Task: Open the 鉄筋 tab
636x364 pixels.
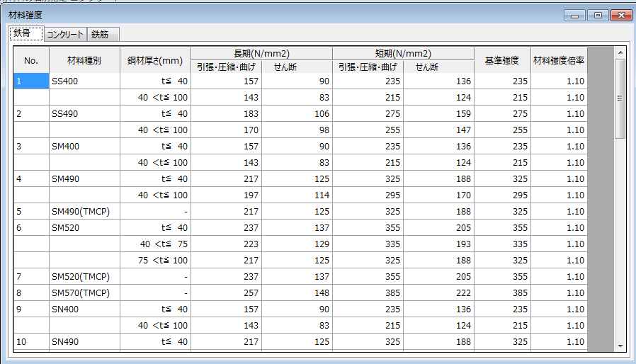Action: pyautogui.click(x=103, y=35)
